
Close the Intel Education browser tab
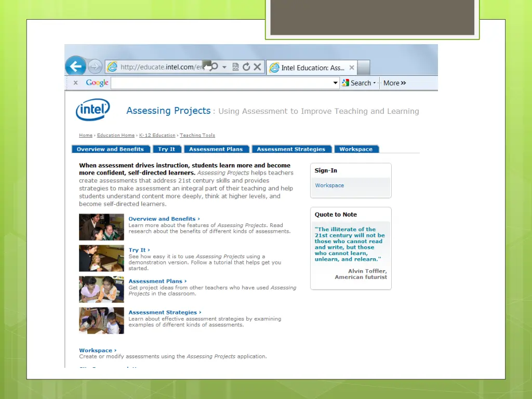(352, 68)
